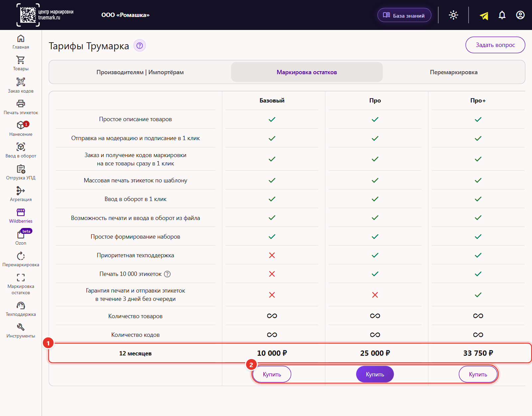This screenshot has width=532, height=416.
Task: Open the Главная sidebar item
Action: pyautogui.click(x=21, y=42)
